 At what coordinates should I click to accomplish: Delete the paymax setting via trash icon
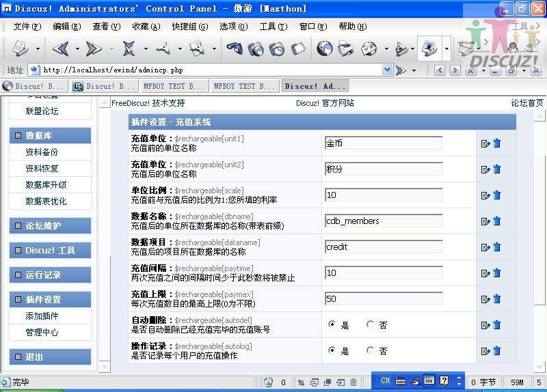497,299
